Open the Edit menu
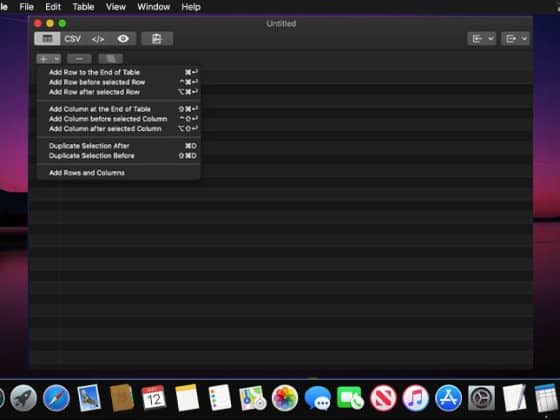 pyautogui.click(x=53, y=7)
